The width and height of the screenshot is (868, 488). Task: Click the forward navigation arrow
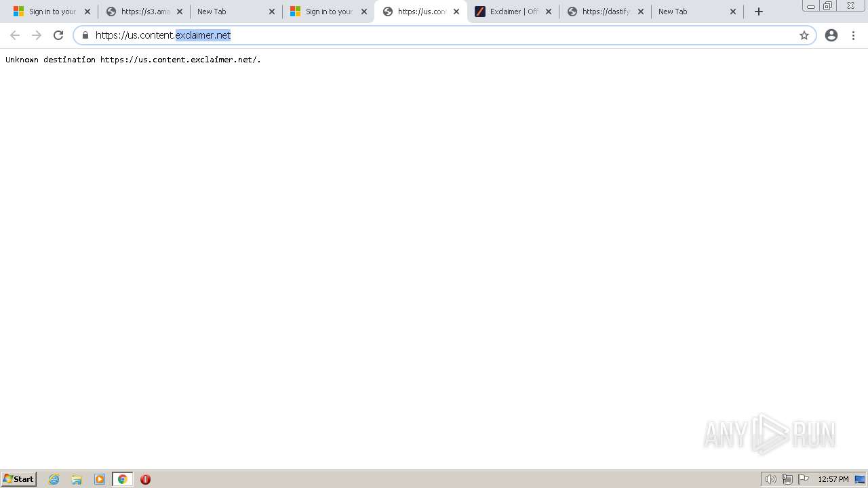point(37,35)
